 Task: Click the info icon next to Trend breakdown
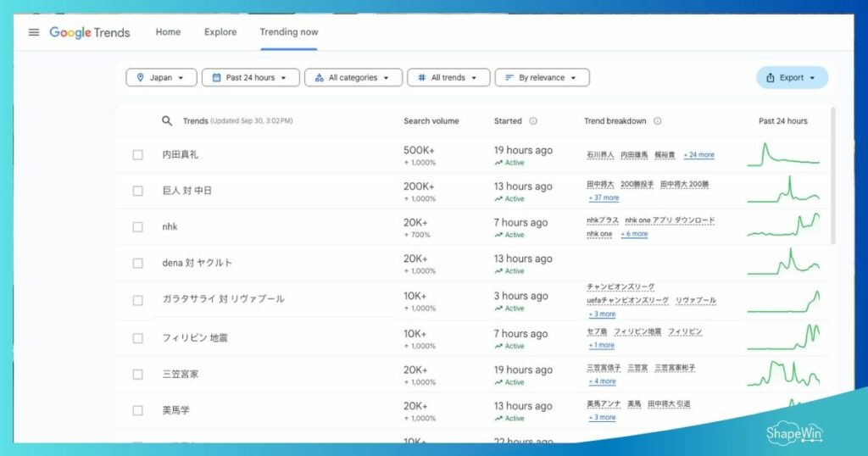658,121
